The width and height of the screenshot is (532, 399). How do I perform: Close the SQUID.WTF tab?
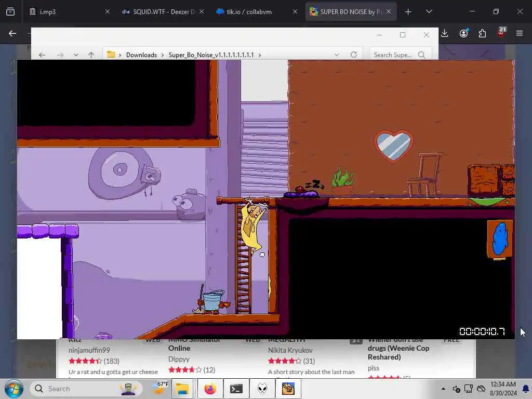(202, 11)
